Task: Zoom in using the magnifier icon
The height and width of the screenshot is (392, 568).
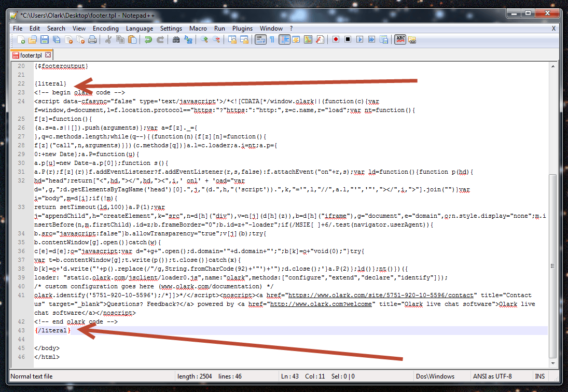Action: (205, 39)
